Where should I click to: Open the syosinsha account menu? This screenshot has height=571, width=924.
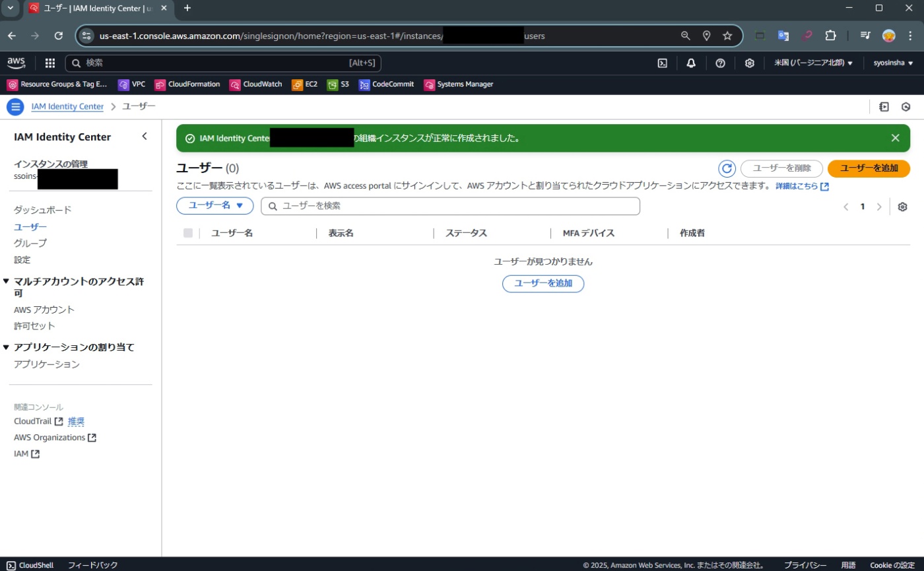(x=893, y=63)
